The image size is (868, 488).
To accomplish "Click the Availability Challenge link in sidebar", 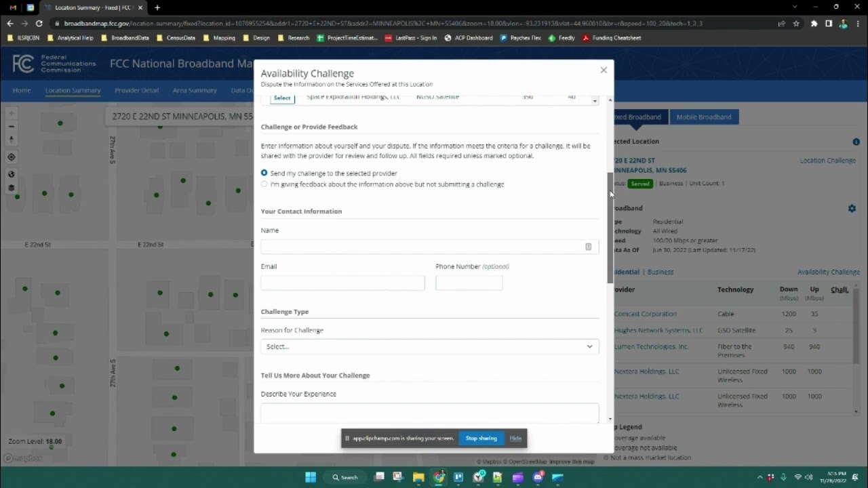I will click(829, 272).
